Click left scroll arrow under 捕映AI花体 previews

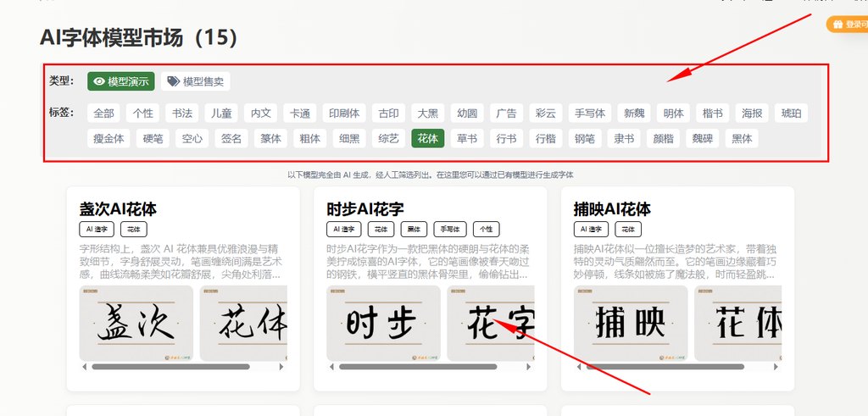coord(578,367)
